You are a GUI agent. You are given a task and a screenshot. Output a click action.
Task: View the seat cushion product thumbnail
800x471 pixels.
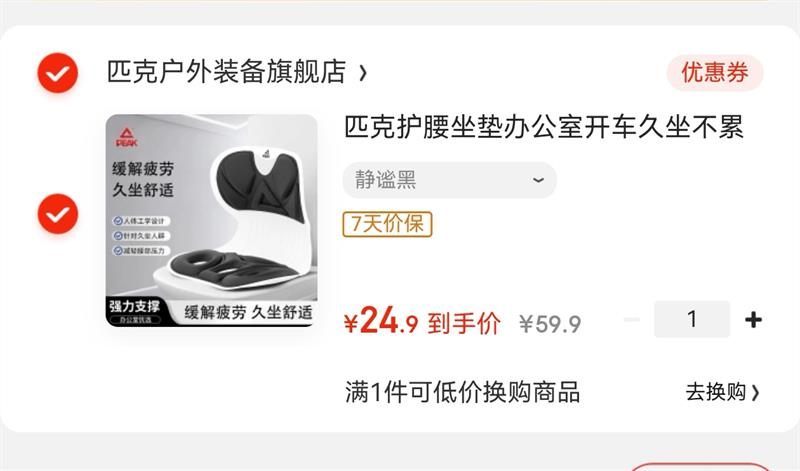[x=212, y=220]
